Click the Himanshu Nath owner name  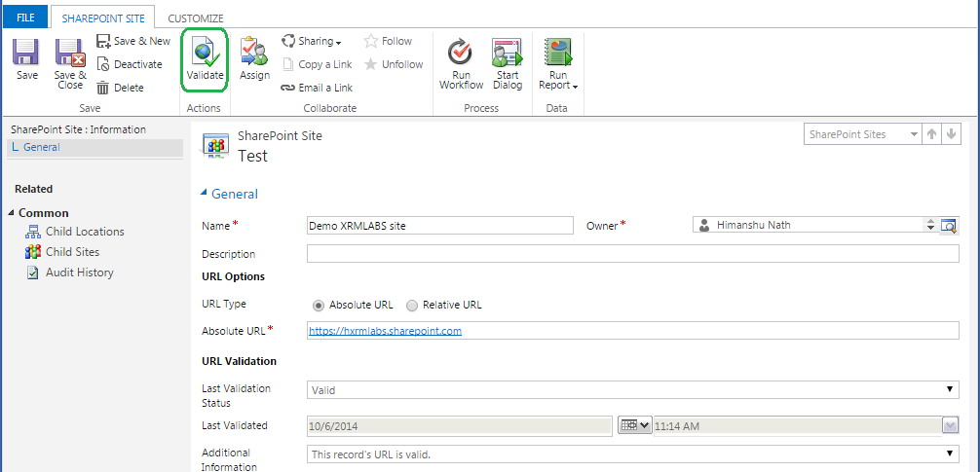[x=754, y=225]
